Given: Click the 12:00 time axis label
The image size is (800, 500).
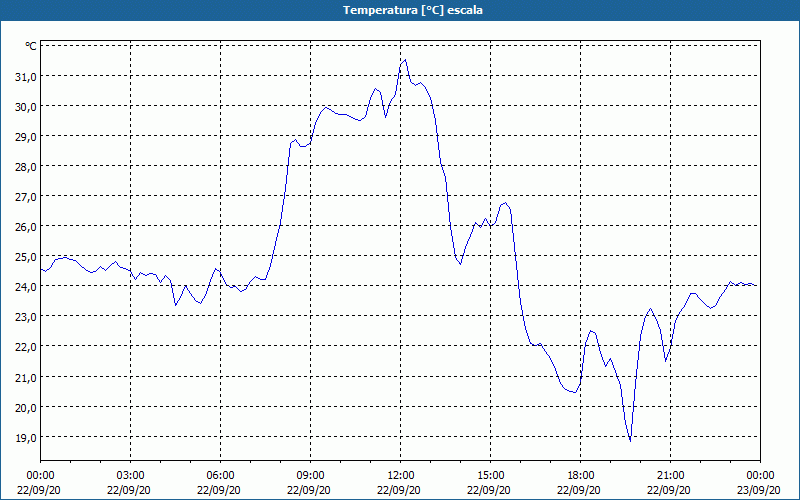Looking at the screenshot, I should (x=401, y=476).
